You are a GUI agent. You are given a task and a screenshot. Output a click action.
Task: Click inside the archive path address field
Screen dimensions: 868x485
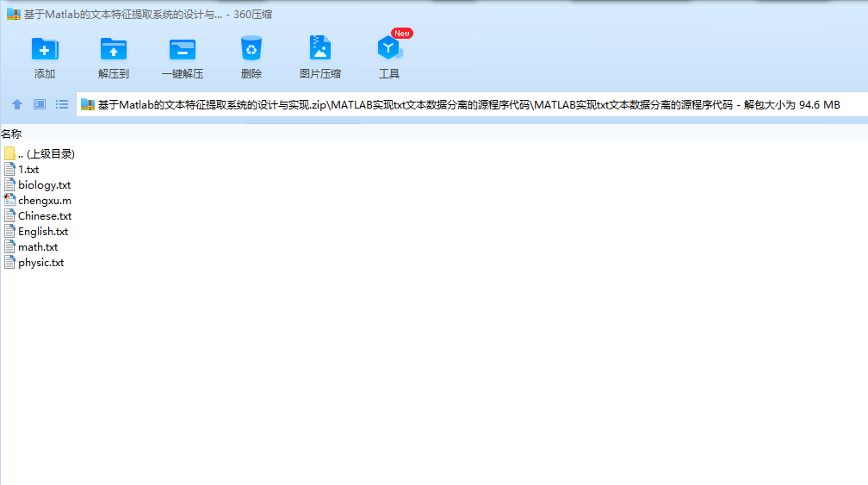point(472,104)
